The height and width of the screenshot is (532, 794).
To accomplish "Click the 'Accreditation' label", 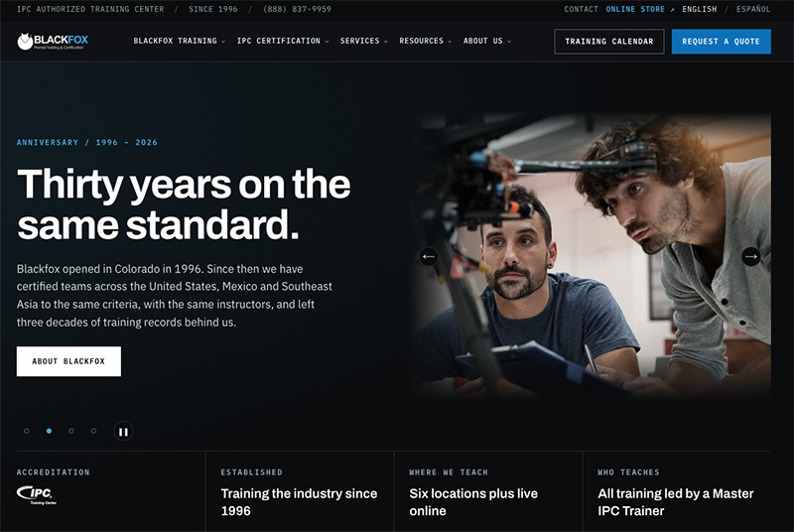I will pos(54,472).
